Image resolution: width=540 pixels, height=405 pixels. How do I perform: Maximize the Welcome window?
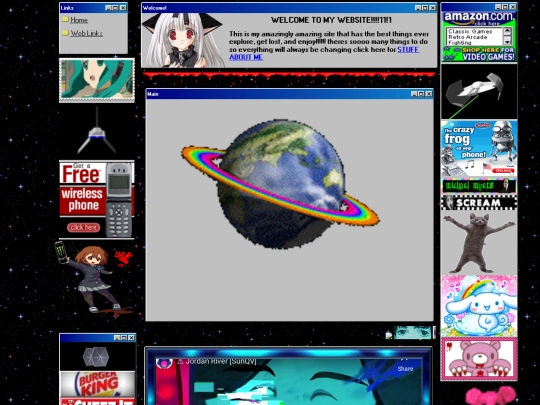click(425, 8)
